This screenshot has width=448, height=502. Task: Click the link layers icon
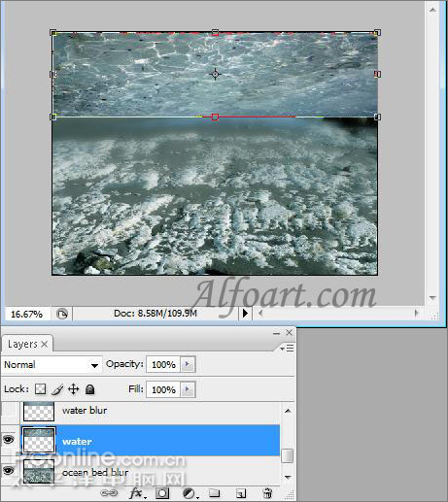click(109, 493)
